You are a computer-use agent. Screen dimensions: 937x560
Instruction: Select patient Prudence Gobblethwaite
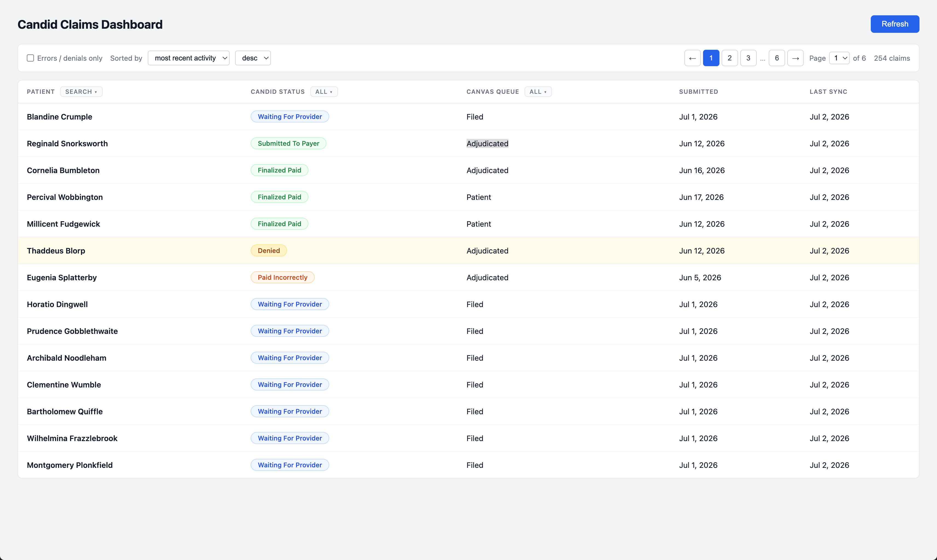coord(72,331)
